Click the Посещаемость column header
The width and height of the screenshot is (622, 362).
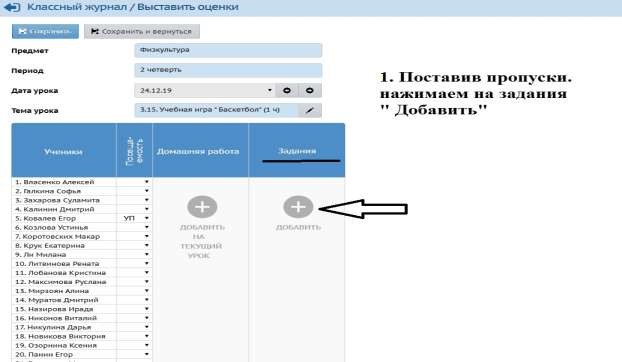134,150
